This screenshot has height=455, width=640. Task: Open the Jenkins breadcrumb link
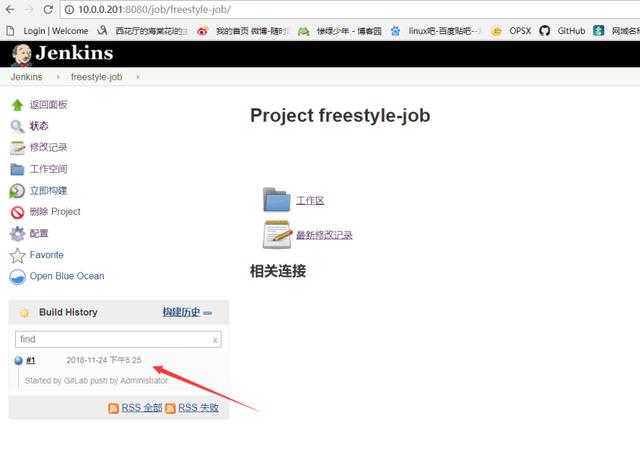coord(27,77)
